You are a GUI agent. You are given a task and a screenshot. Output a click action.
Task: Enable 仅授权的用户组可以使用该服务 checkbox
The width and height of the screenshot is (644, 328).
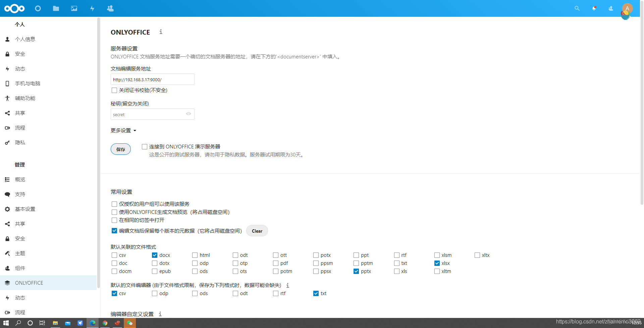(x=114, y=204)
